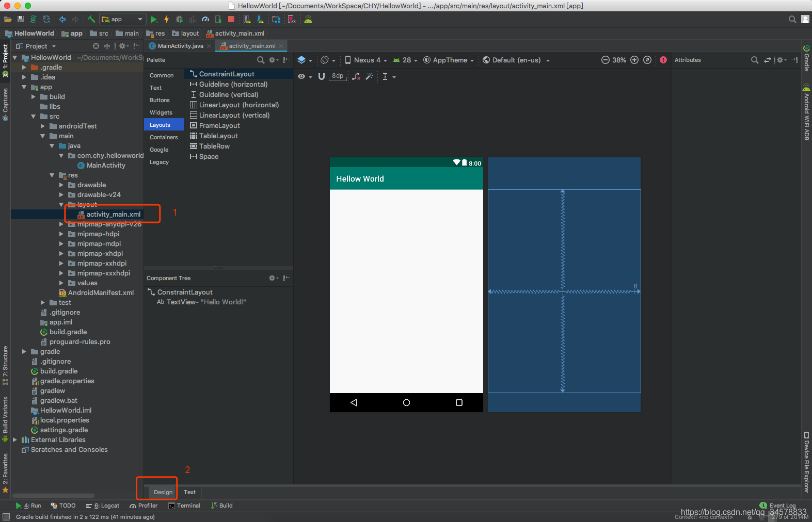Open the TODO tool window
The image size is (812, 522).
[x=63, y=505]
